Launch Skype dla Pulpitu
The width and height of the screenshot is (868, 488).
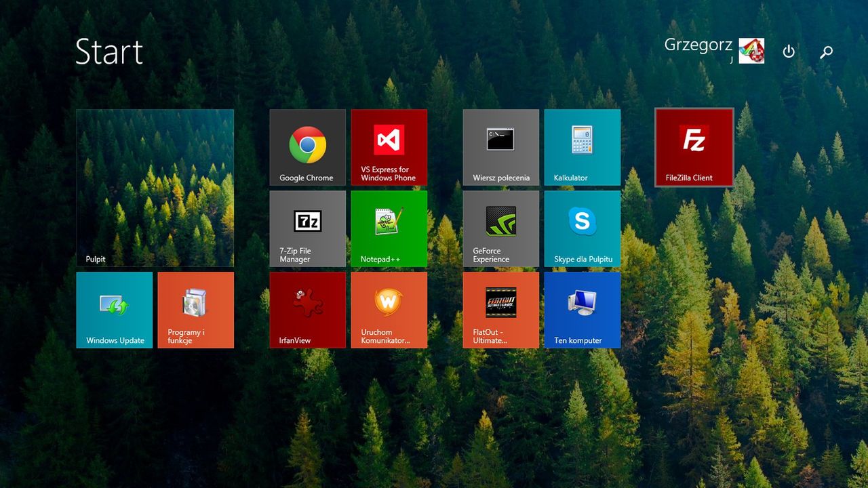pyautogui.click(x=582, y=228)
